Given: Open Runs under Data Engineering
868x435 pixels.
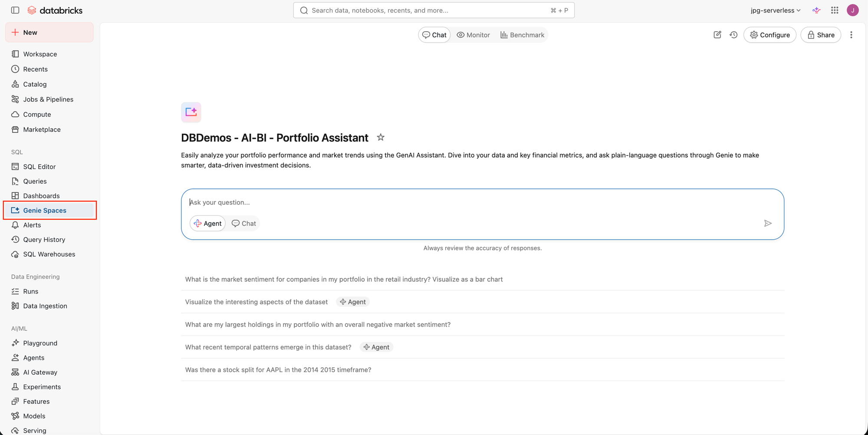Looking at the screenshot, I should [x=49, y=291].
